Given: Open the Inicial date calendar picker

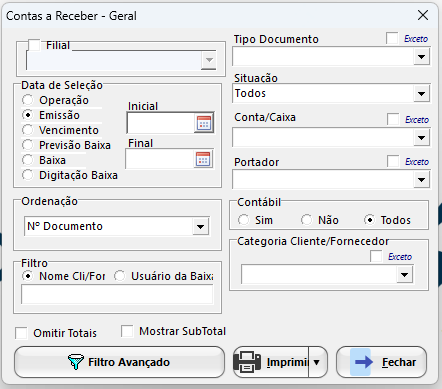Looking at the screenshot, I should click(204, 123).
